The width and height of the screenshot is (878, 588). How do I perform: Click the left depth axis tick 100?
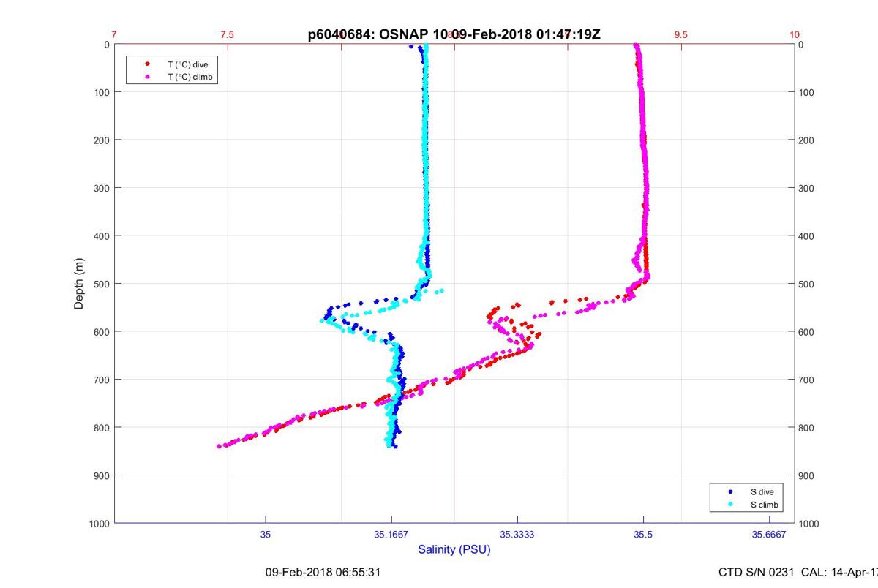click(102, 92)
